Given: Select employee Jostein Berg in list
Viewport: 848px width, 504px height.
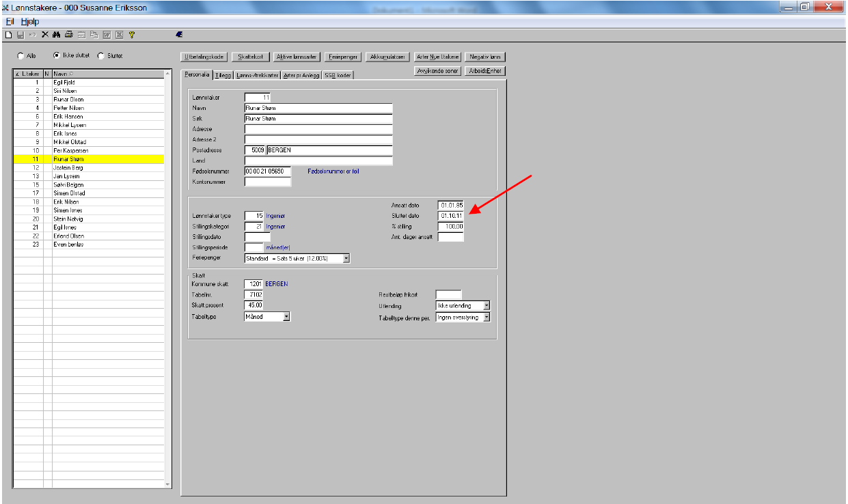Looking at the screenshot, I should tap(89, 167).
